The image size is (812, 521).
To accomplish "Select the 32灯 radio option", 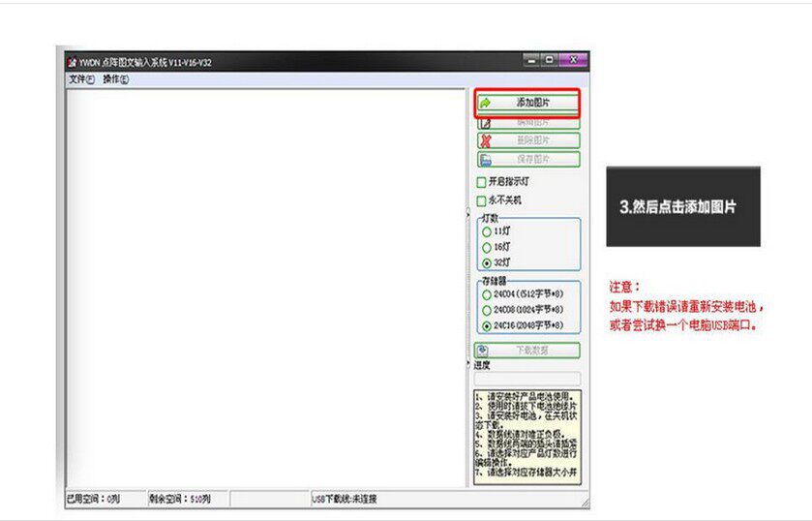I will click(x=486, y=263).
